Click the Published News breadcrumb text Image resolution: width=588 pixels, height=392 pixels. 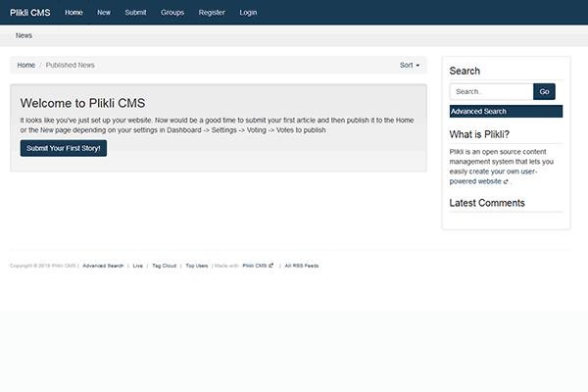coord(71,65)
